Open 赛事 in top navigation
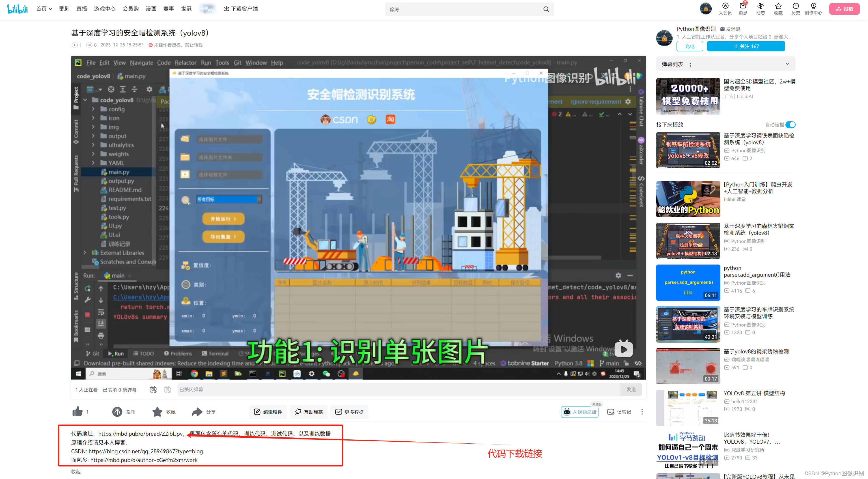This screenshot has width=868, height=479. pyautogui.click(x=169, y=9)
